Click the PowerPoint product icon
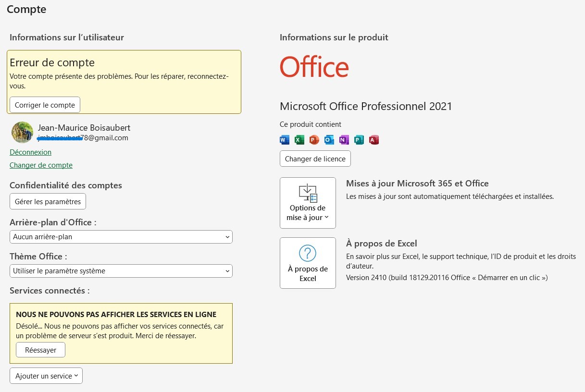The height and width of the screenshot is (392, 585). [x=314, y=140]
